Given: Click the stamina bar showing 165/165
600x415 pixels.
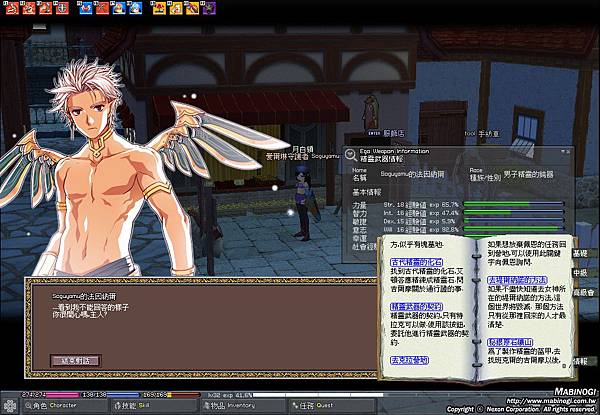Looking at the screenshot, I should pyautogui.click(x=171, y=394).
